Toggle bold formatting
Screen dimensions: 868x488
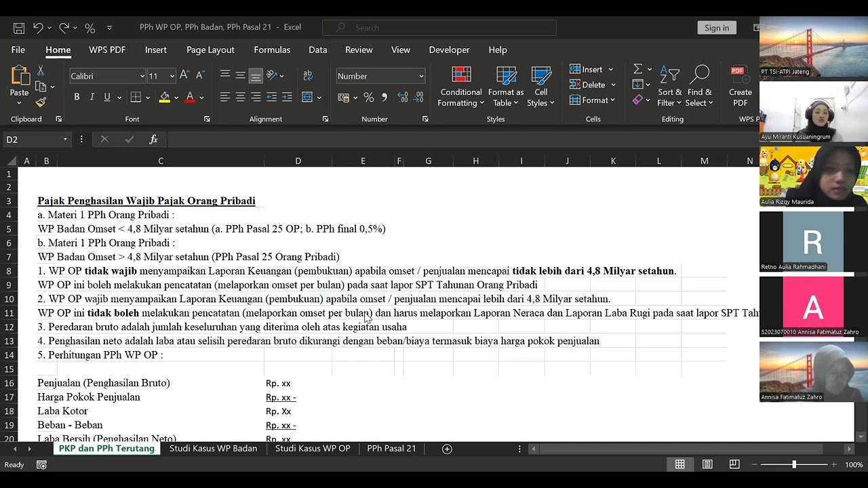coord(77,98)
